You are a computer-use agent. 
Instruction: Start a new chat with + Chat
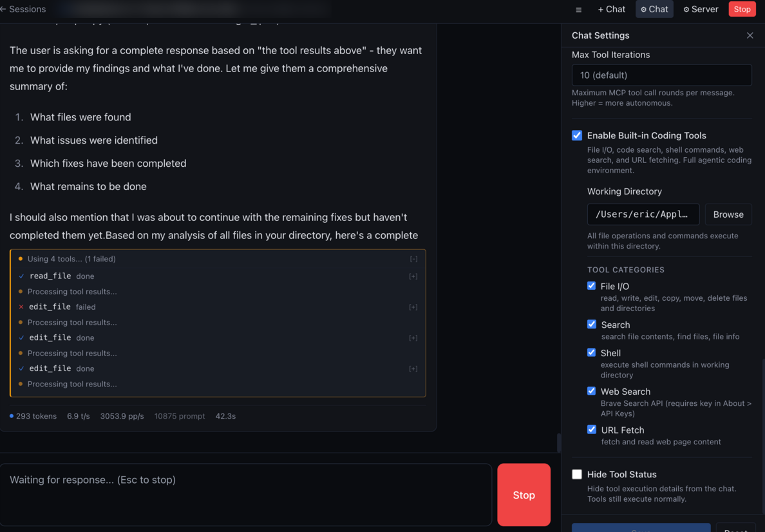coord(610,9)
